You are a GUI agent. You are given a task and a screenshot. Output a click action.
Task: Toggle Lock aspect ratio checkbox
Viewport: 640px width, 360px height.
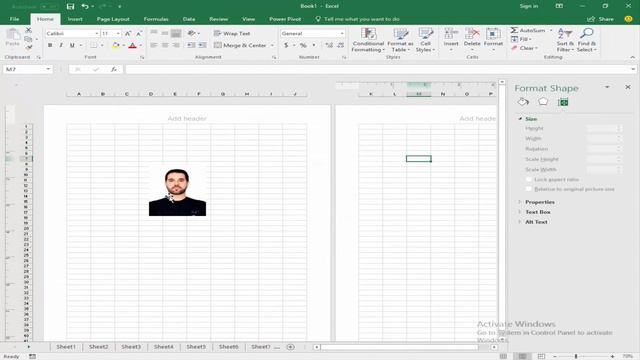[x=529, y=180]
